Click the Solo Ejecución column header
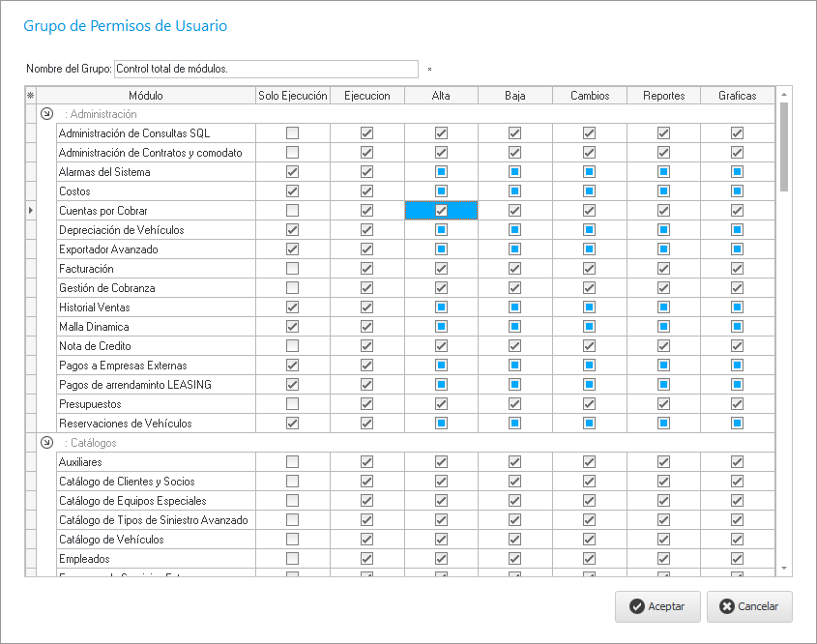Image resolution: width=817 pixels, height=644 pixels. (292, 96)
